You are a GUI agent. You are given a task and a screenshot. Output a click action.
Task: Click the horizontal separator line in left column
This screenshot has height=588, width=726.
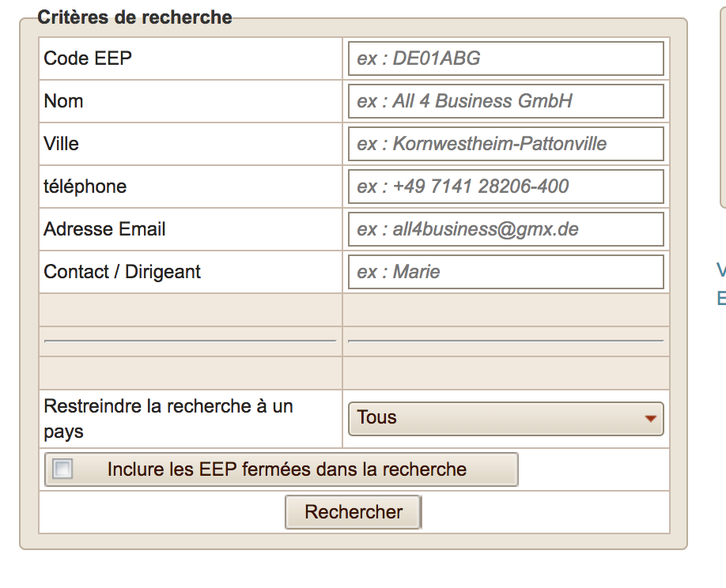coord(191,341)
